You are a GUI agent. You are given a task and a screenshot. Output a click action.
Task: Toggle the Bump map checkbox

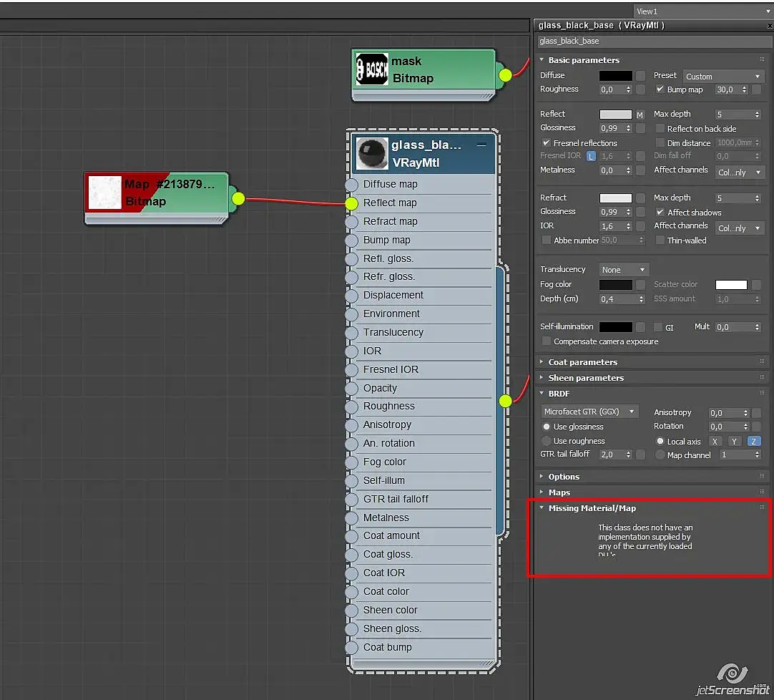(x=660, y=89)
